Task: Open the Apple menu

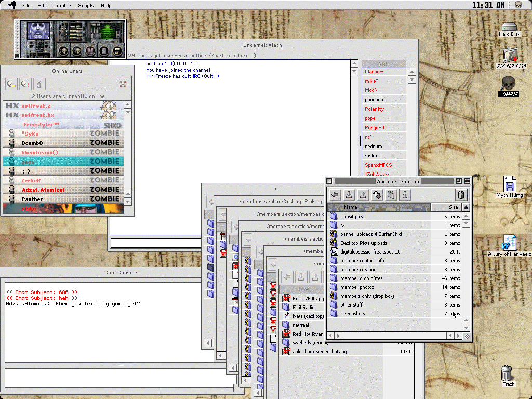Action: (12, 5)
